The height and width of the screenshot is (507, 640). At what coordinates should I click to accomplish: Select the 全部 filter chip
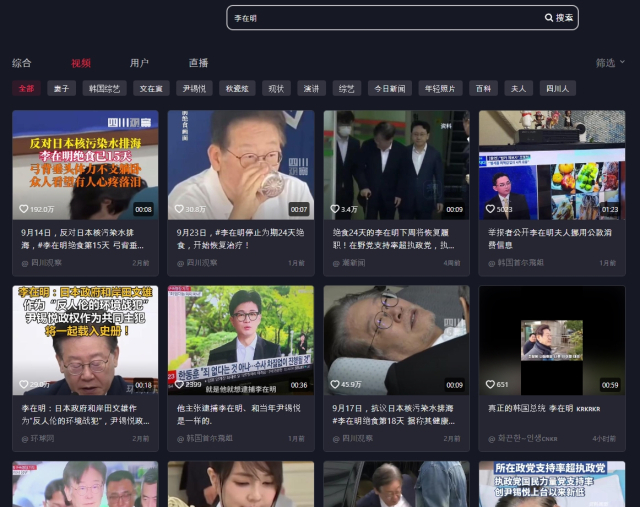27,88
